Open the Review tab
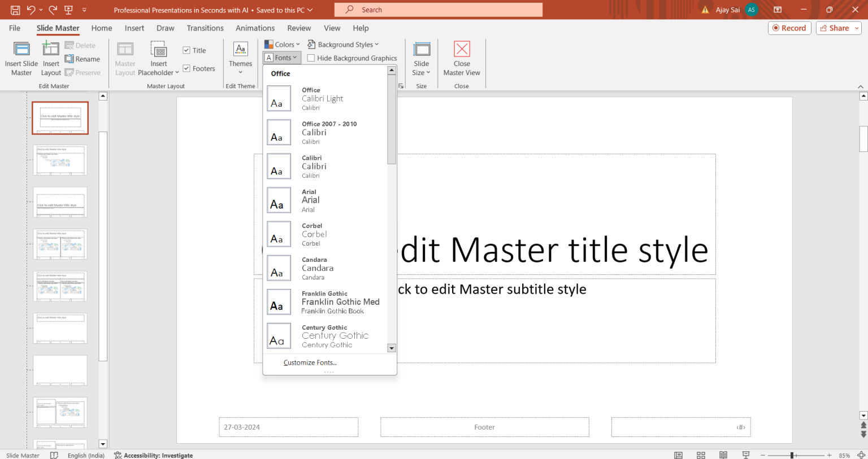This screenshot has height=459, width=868. [299, 28]
